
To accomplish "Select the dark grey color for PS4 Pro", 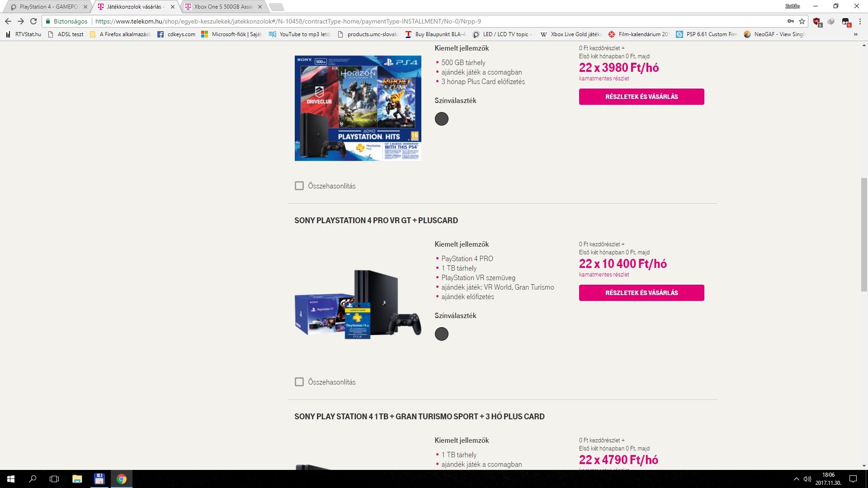I will point(441,334).
